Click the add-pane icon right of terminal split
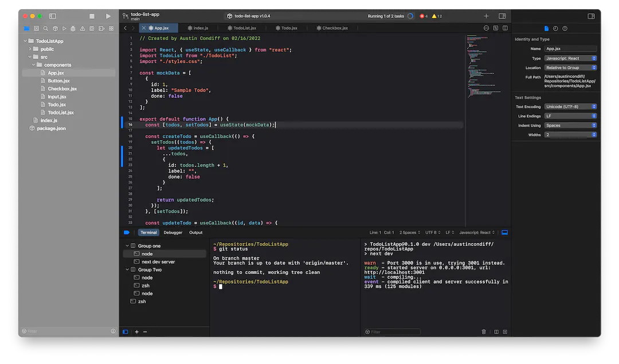This screenshot has height=364, width=619. click(505, 332)
